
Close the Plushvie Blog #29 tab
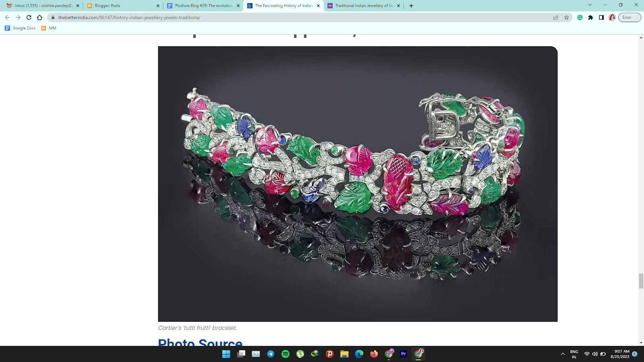point(238,6)
